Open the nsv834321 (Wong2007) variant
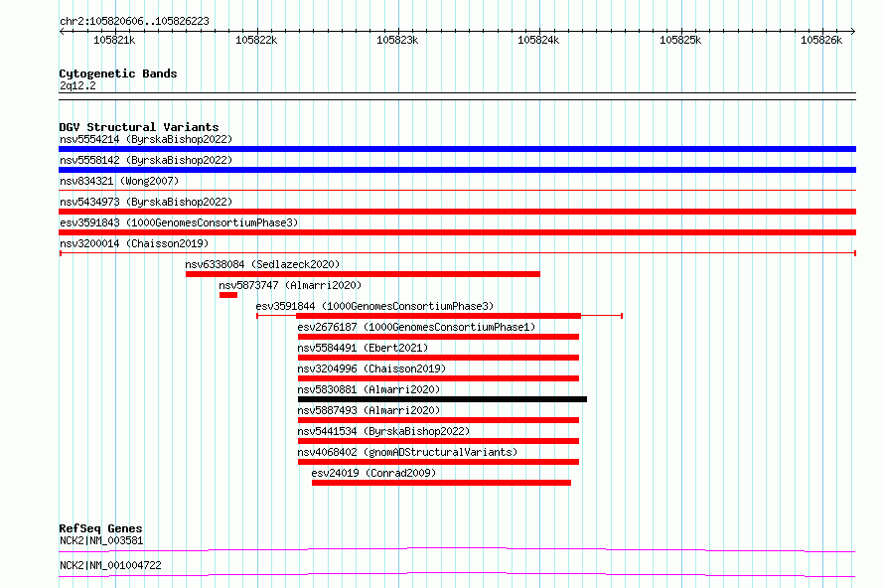 point(119,181)
